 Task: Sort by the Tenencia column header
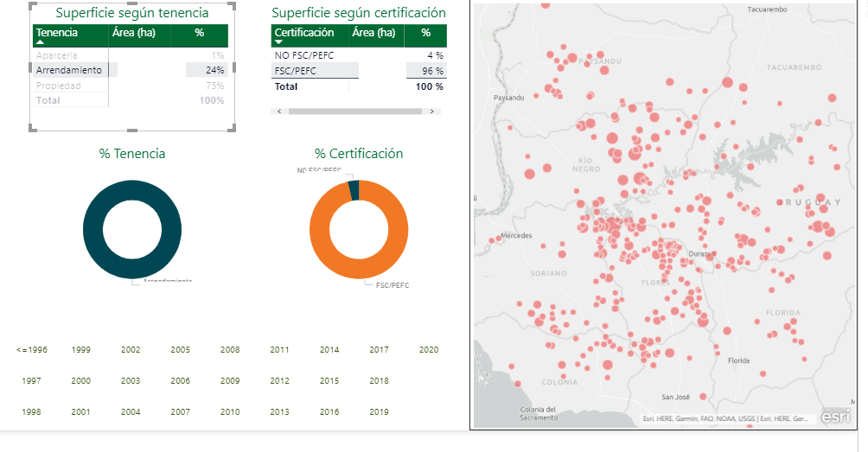tap(56, 33)
